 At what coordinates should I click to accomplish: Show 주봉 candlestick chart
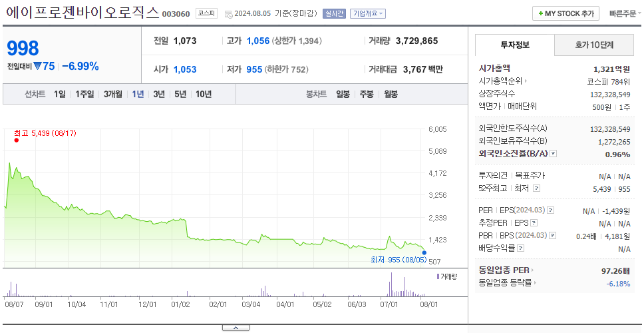(x=367, y=94)
